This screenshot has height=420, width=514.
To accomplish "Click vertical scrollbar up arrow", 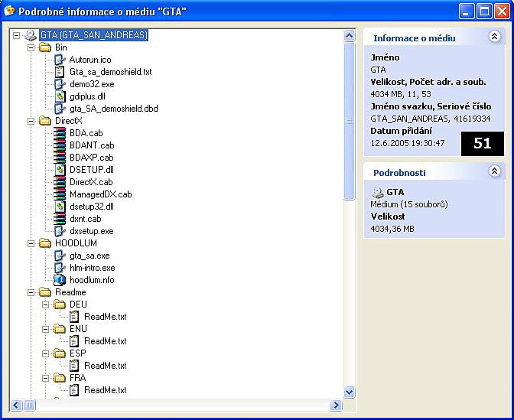I will (349, 35).
